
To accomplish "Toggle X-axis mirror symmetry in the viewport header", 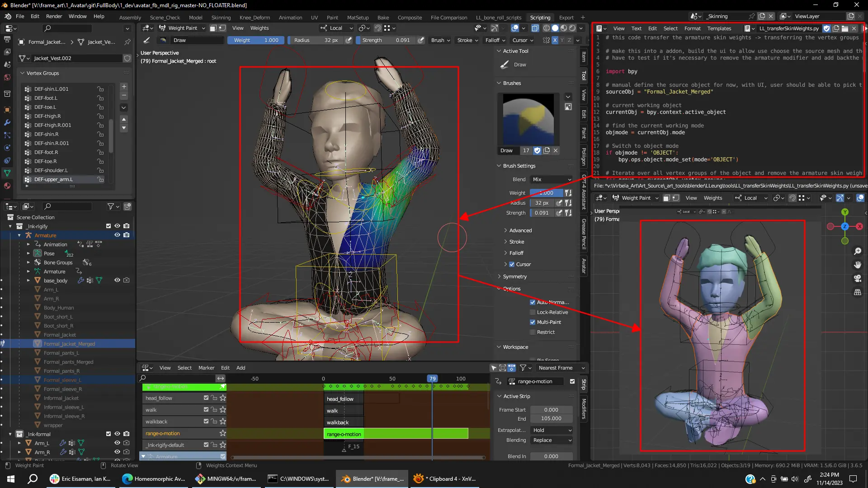I will [x=555, y=40].
